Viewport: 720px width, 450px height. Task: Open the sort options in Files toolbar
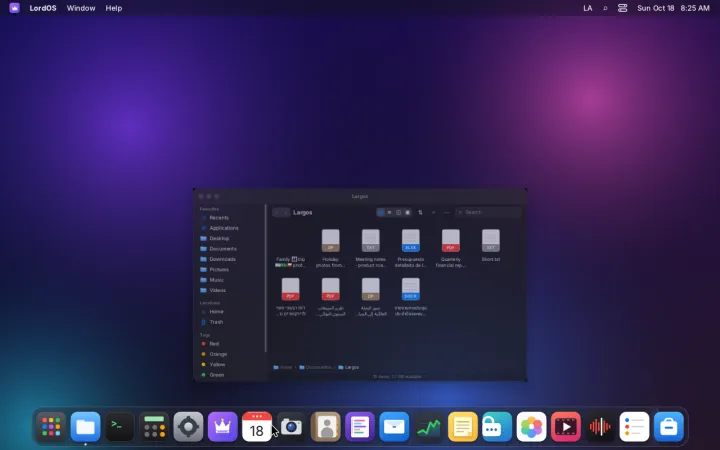pyautogui.click(x=420, y=212)
